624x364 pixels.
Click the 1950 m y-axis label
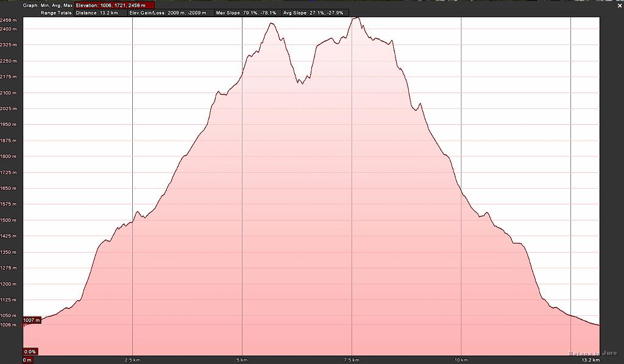[x=9, y=124]
